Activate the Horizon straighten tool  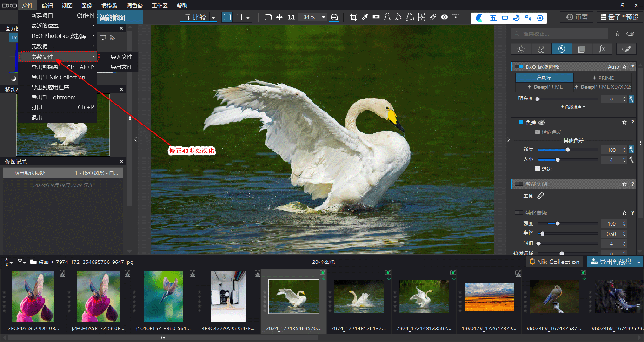(376, 17)
